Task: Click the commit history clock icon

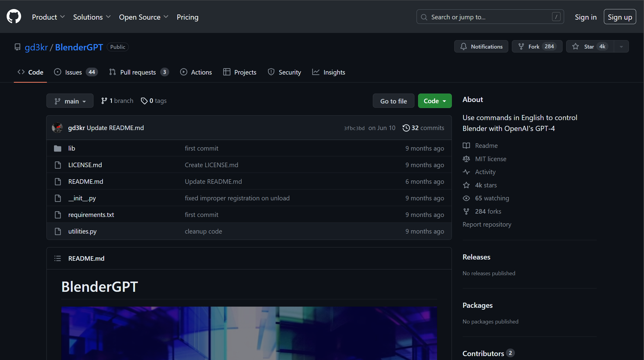Action: coord(406,128)
